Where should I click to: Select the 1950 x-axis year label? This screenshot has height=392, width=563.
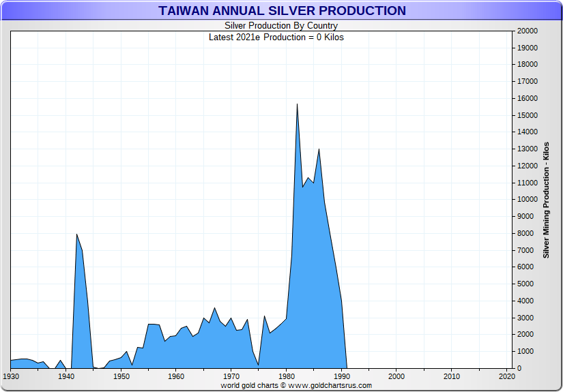pos(121,376)
